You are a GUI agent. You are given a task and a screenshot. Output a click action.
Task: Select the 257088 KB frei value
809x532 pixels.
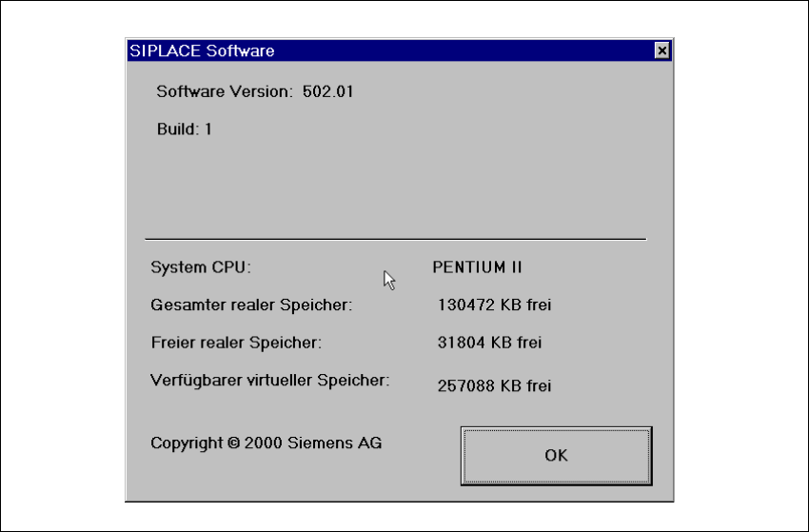tap(494, 386)
